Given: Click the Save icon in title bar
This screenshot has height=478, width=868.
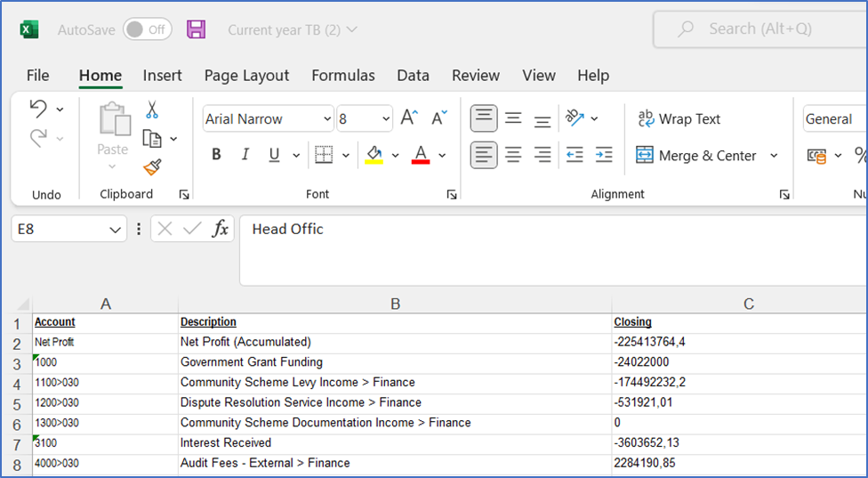Looking at the screenshot, I should point(196,29).
